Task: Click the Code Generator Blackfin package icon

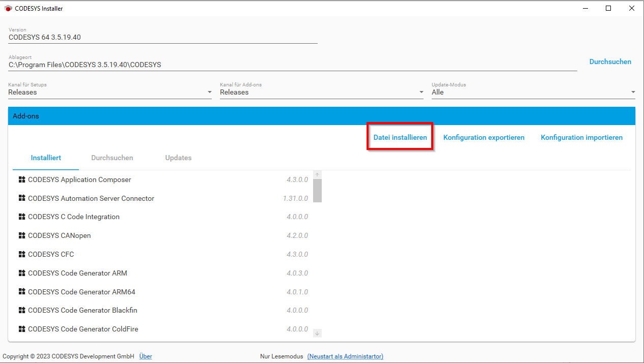Action: pos(22,310)
